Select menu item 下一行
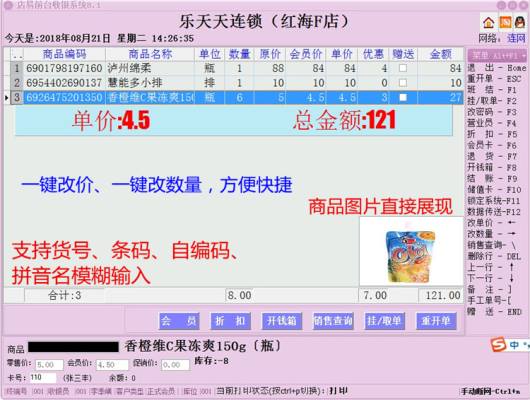The image size is (530, 400). tap(491, 278)
